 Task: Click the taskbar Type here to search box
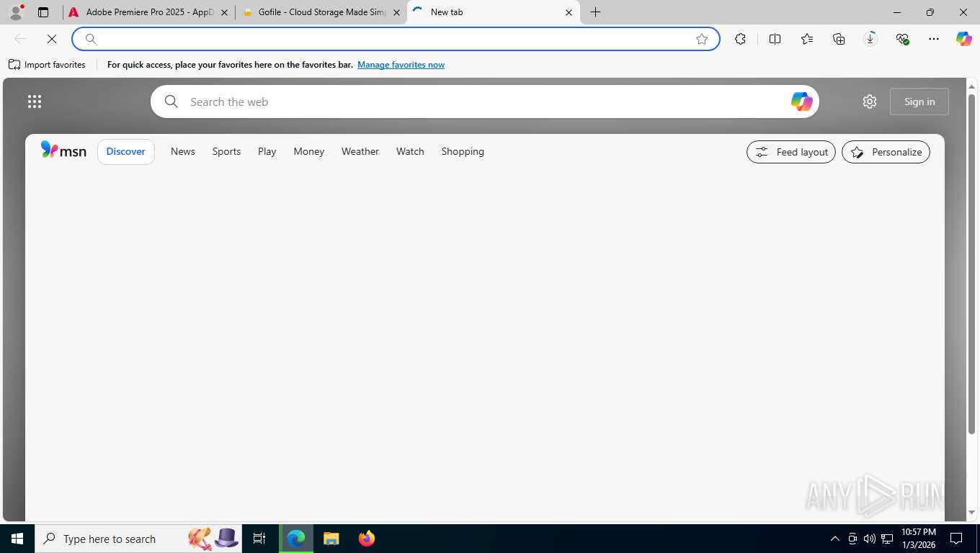pyautogui.click(x=138, y=539)
